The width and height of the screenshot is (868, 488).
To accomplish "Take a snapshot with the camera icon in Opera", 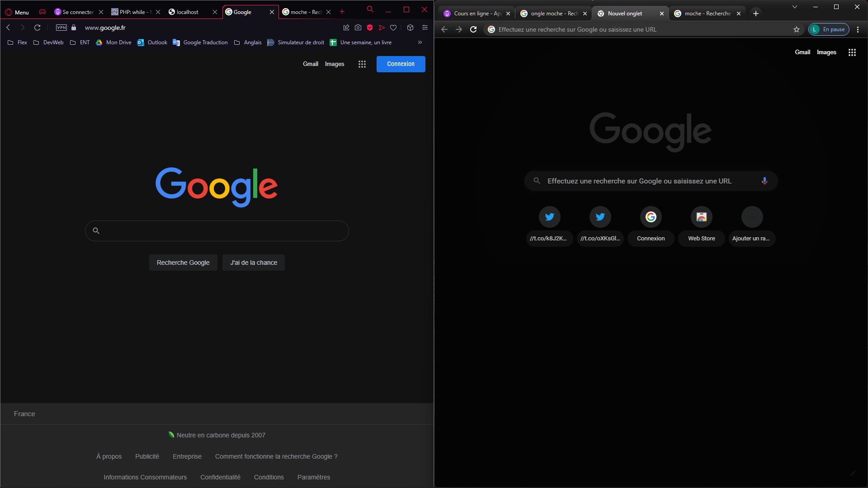I will coord(358,28).
